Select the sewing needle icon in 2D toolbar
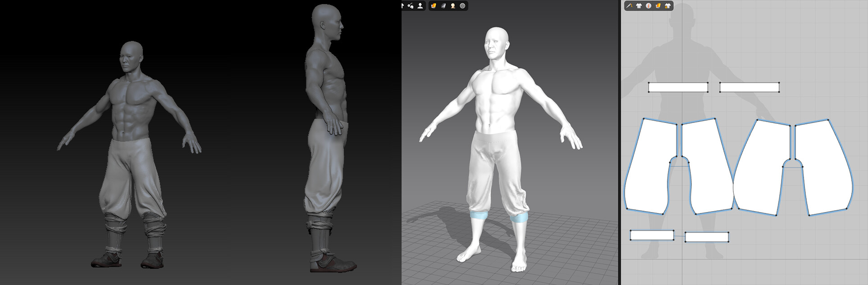Image resolution: width=868 pixels, height=285 pixels. click(629, 6)
